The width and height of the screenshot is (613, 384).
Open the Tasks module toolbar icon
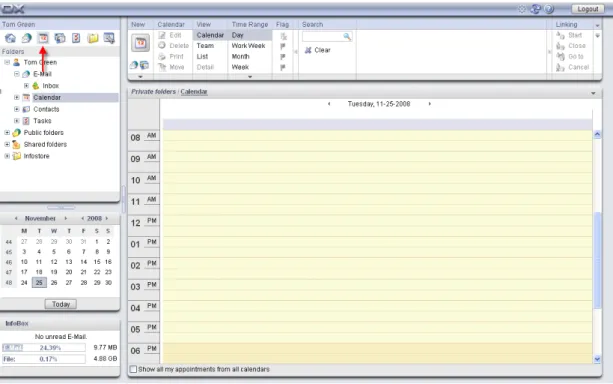click(x=76, y=38)
